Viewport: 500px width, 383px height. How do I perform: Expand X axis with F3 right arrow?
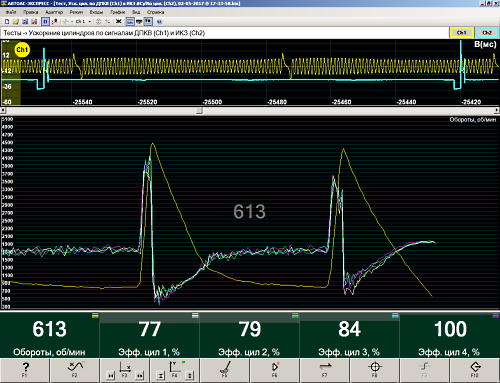[140, 376]
